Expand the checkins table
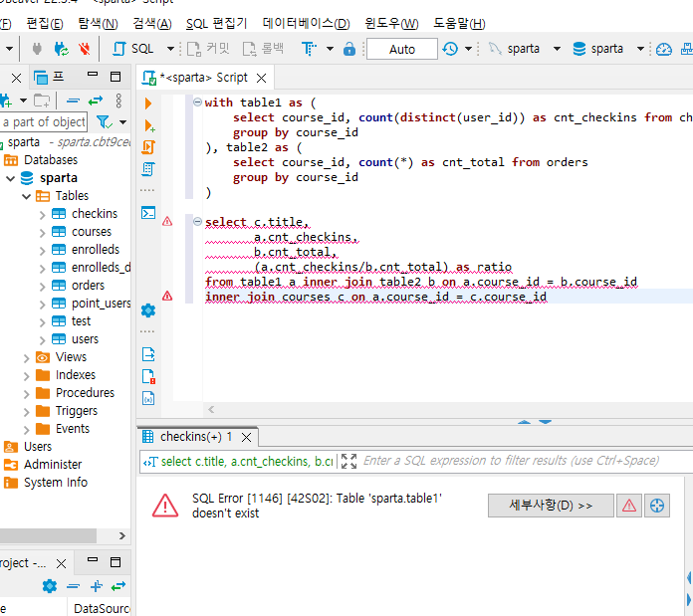 click(x=43, y=215)
